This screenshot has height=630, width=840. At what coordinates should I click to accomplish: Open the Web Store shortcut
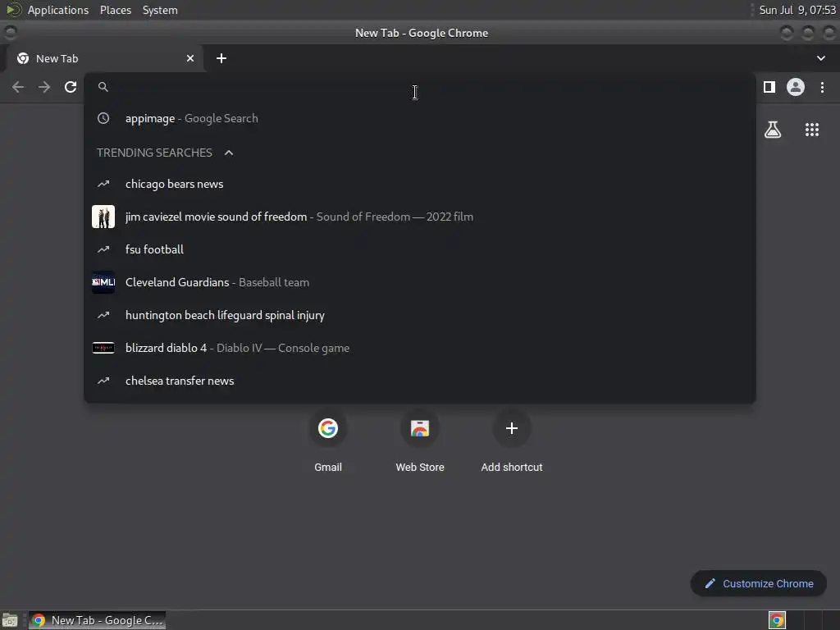click(x=420, y=441)
